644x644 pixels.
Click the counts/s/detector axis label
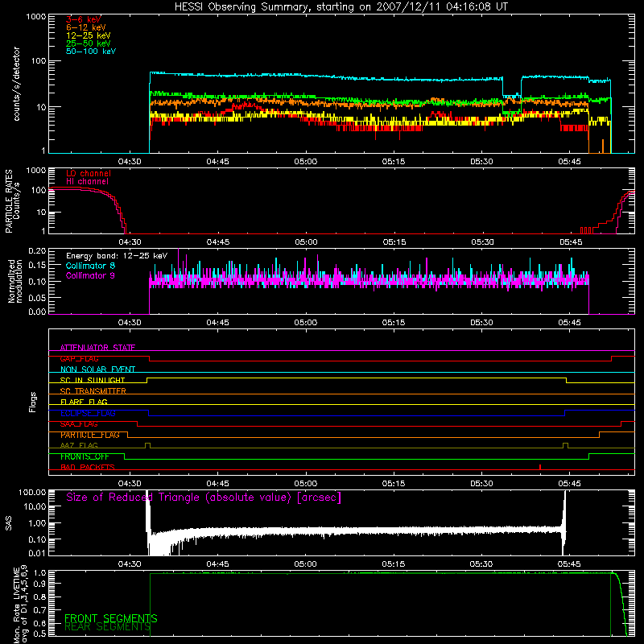pos(16,84)
